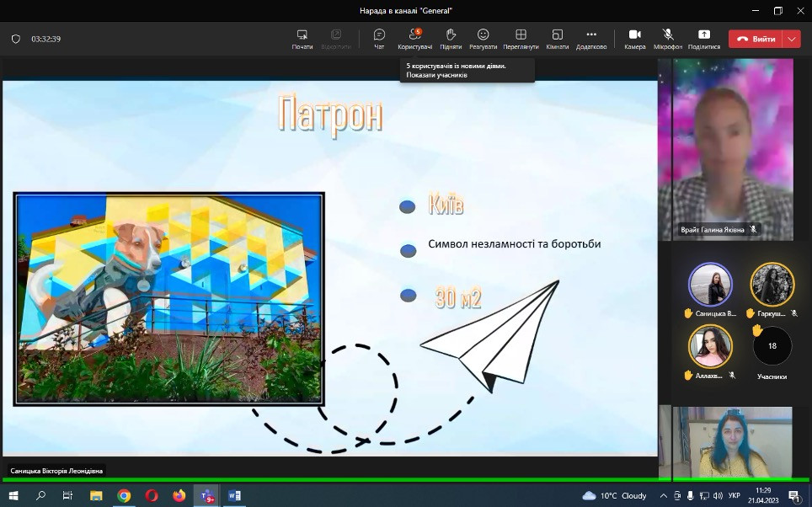The height and width of the screenshot is (507, 812).
Task: Open the Чат (Chat) panel
Action: point(379,38)
